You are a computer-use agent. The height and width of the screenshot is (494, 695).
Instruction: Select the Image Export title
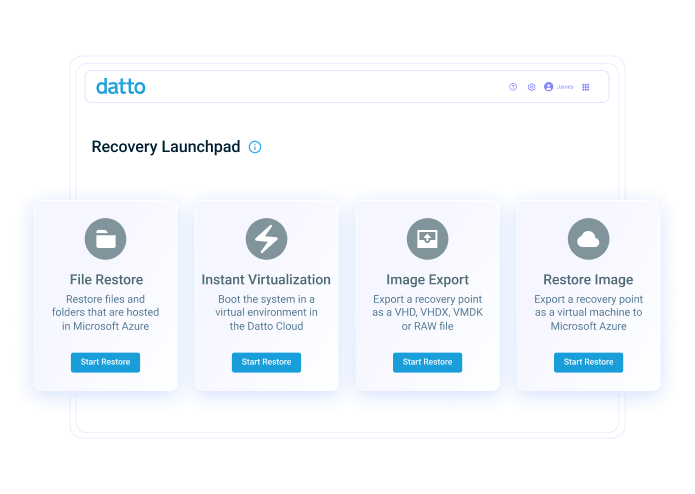pos(427,280)
